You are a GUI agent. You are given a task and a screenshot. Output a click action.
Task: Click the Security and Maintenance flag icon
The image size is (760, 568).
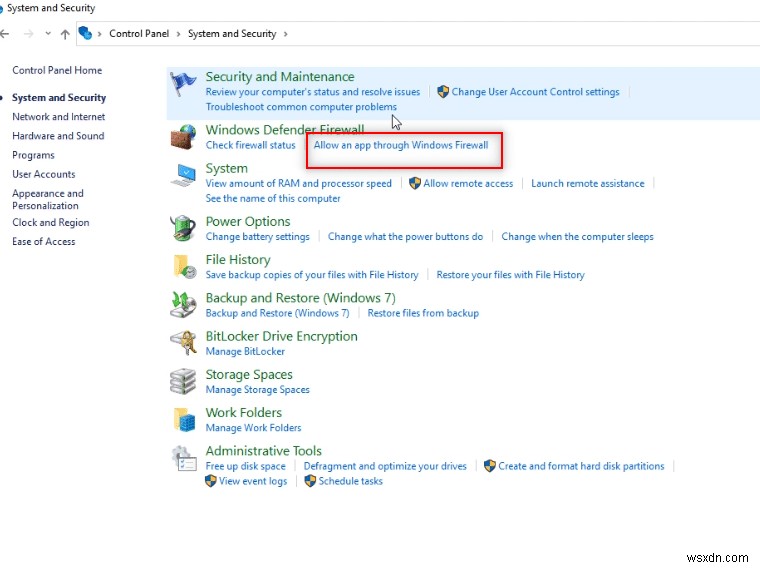(184, 85)
